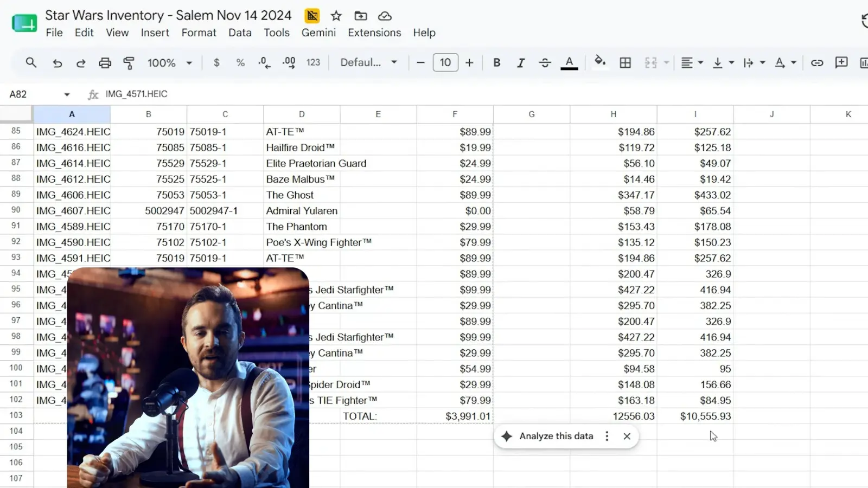Open the zoom level dropdown at 100%

tap(170, 63)
